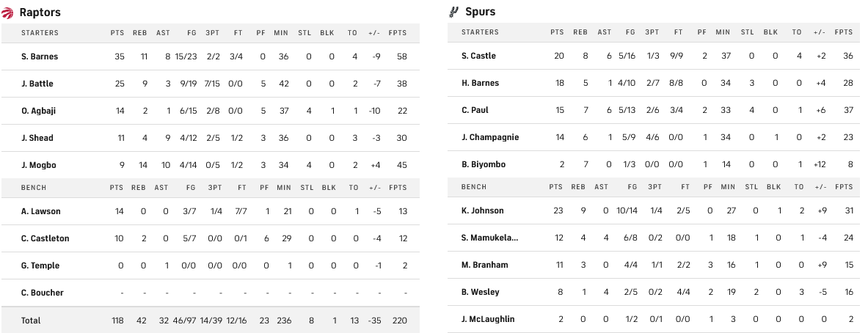Click M. Branham player name
This screenshot has height=333, width=868.
coord(484,265)
